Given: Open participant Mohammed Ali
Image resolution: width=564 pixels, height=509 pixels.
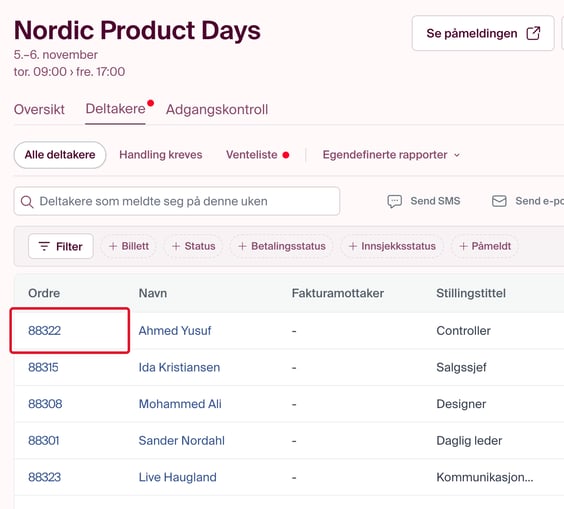Looking at the screenshot, I should (x=180, y=404).
